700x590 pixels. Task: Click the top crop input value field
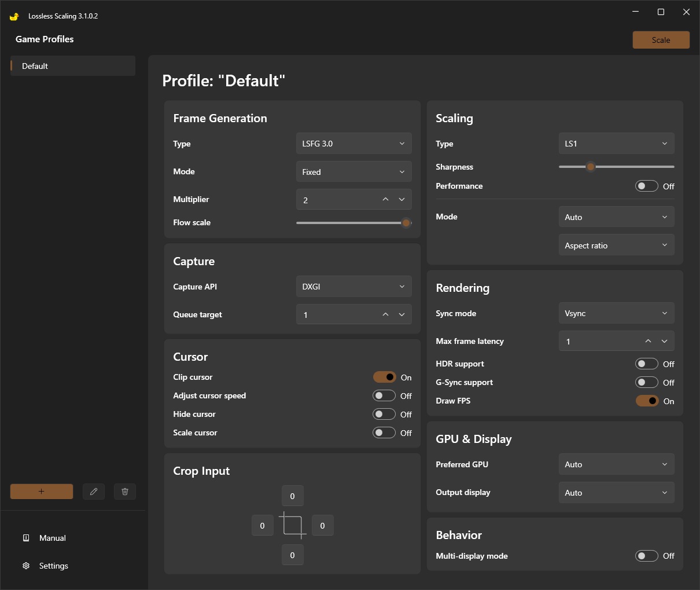pyautogui.click(x=293, y=496)
